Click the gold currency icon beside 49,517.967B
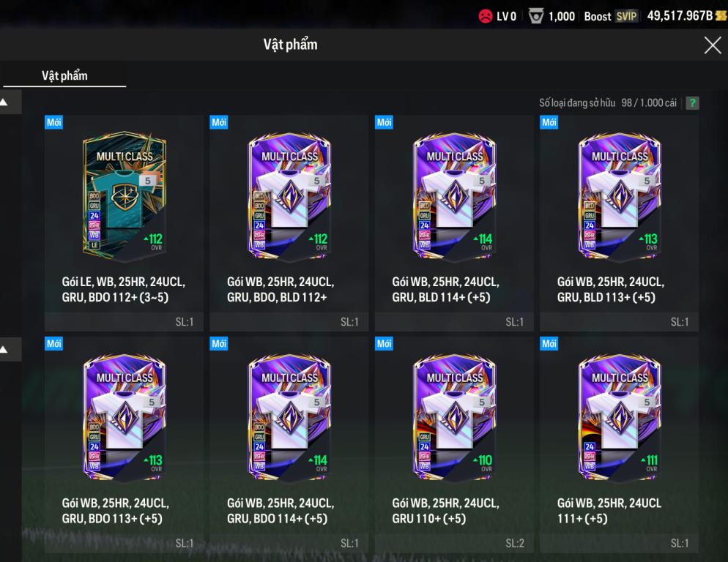The height and width of the screenshot is (562, 728). coord(721,16)
